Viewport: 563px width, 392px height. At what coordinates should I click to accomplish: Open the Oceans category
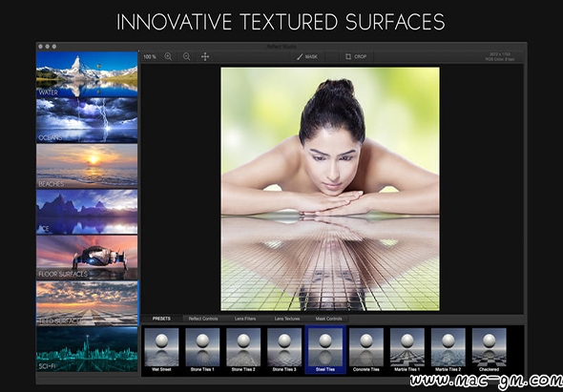[x=87, y=120]
